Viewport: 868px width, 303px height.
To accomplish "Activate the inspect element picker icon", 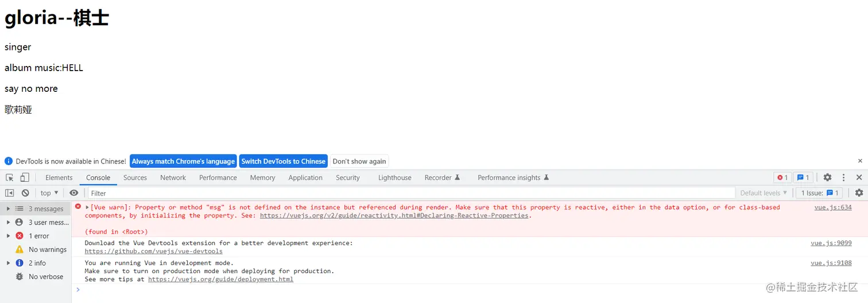I will click(x=10, y=178).
